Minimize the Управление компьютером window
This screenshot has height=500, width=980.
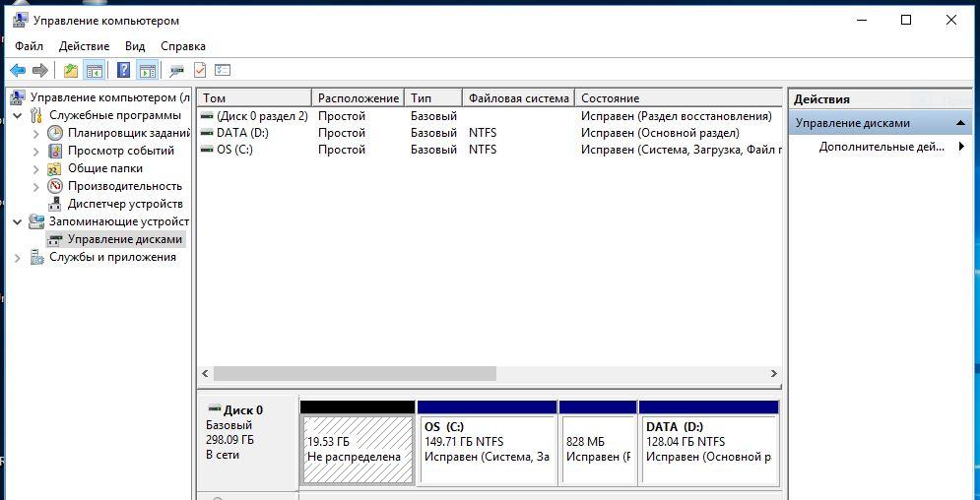point(863,20)
